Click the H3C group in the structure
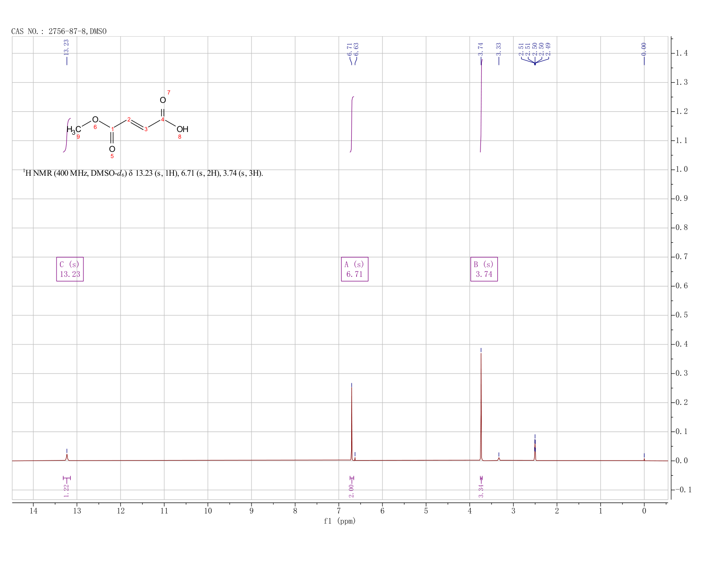 coord(74,130)
